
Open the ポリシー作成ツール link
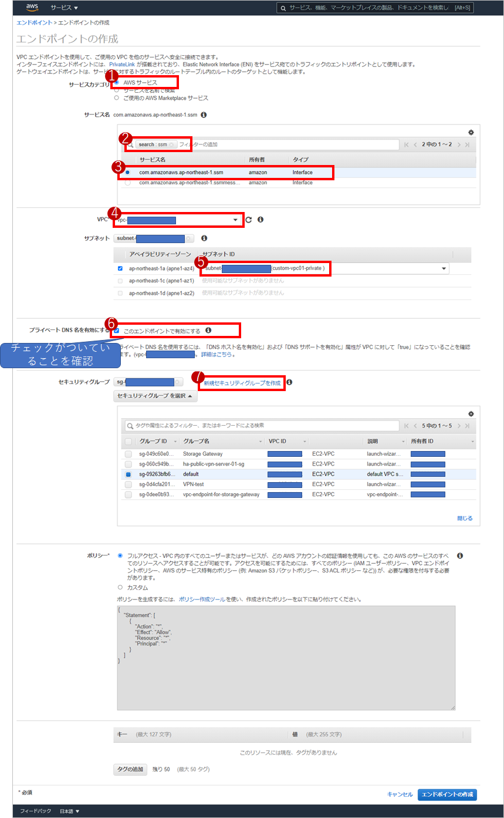point(201,600)
